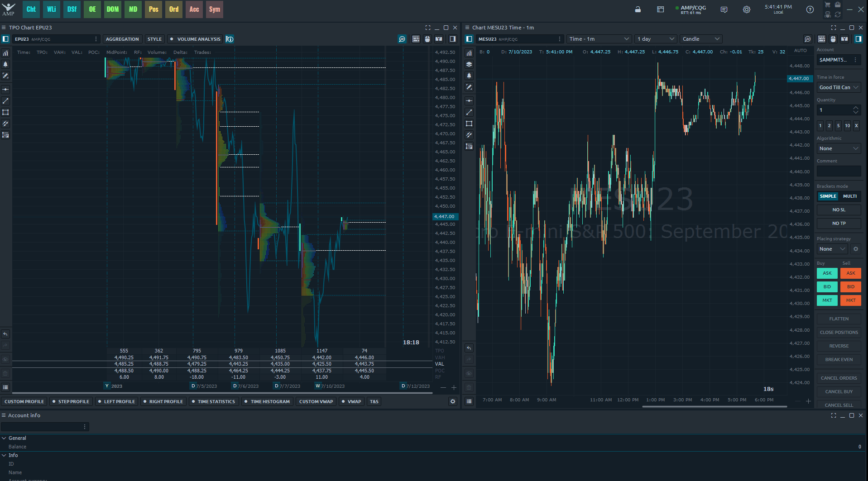
Task: Open the alerts bell icon on left sidebar
Action: pos(5,64)
